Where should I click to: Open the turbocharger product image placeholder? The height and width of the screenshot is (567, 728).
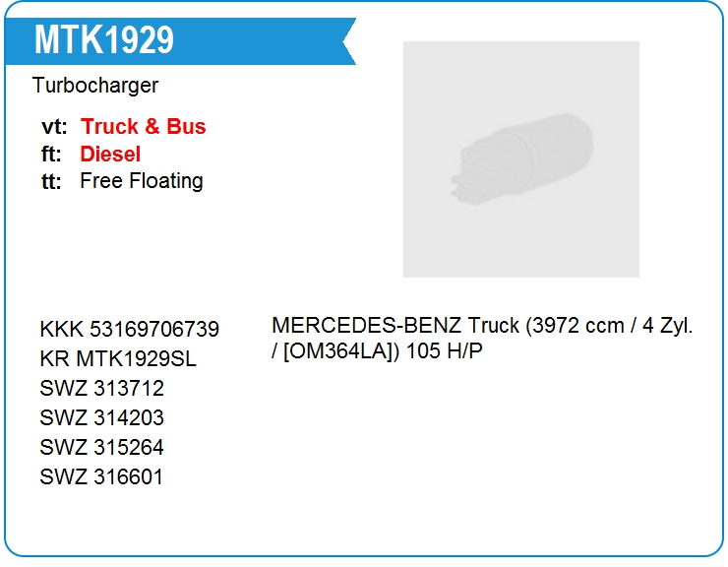tap(520, 159)
